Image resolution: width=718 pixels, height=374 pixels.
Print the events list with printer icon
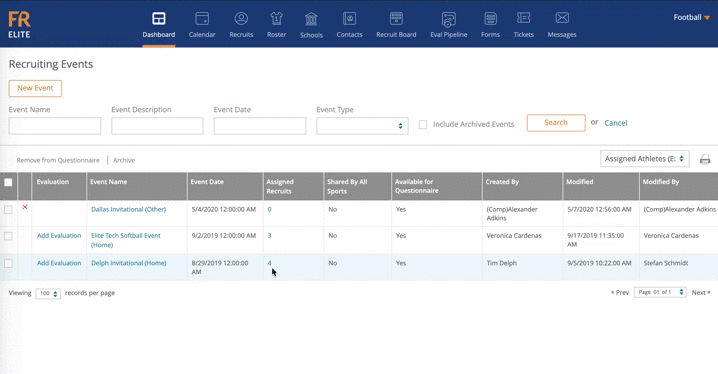[705, 159]
